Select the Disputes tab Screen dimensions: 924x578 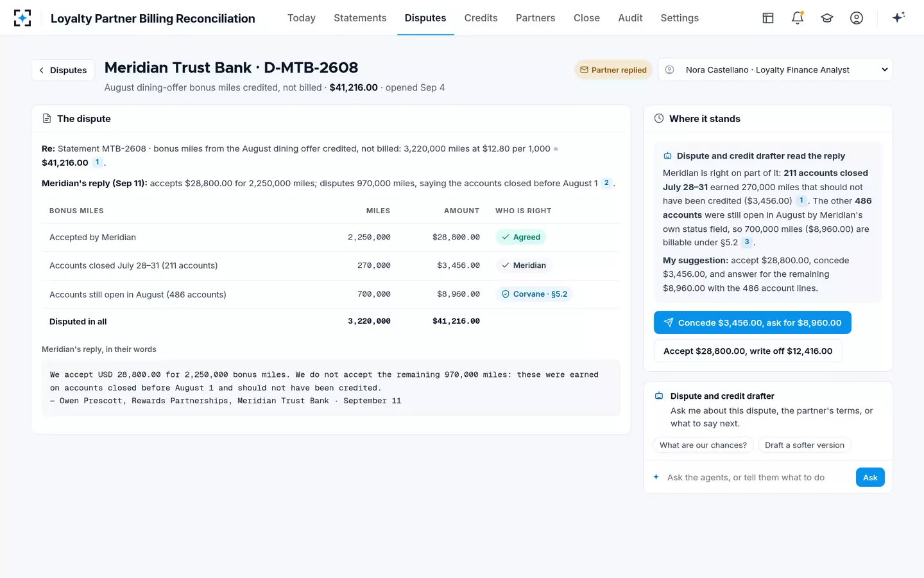click(x=425, y=18)
